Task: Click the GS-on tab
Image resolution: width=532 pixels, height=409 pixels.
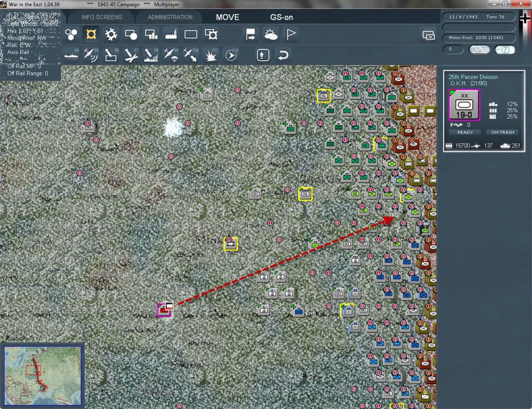Action: (281, 17)
